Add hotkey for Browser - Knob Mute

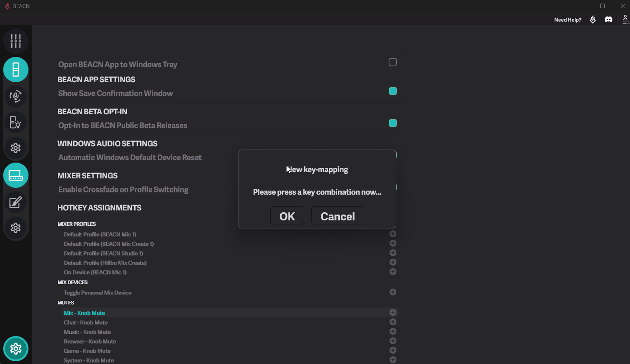tap(393, 341)
